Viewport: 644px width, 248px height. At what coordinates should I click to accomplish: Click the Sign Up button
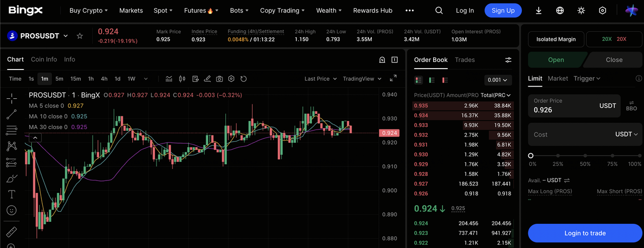click(503, 11)
